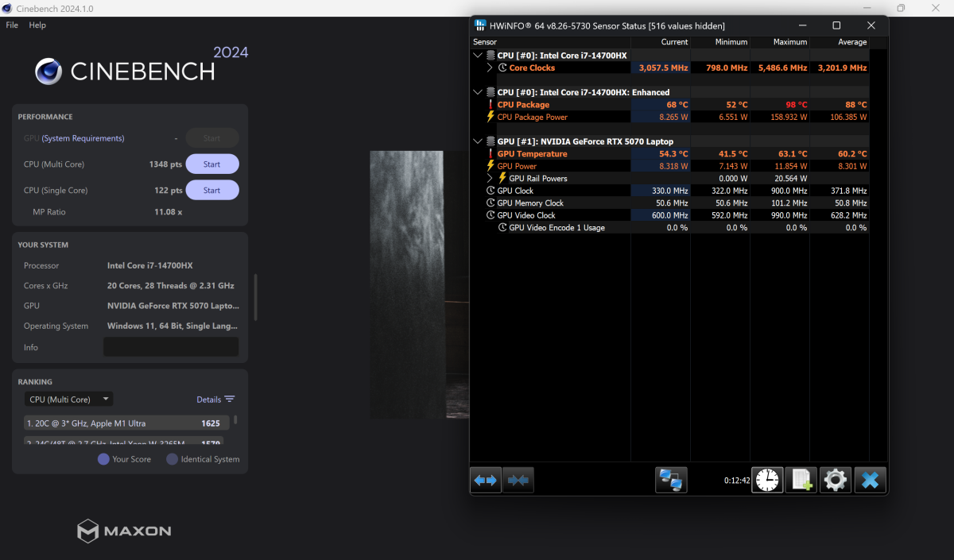This screenshot has height=560, width=954.
Task: Open the File menu in Cinebench
Action: tap(12, 25)
